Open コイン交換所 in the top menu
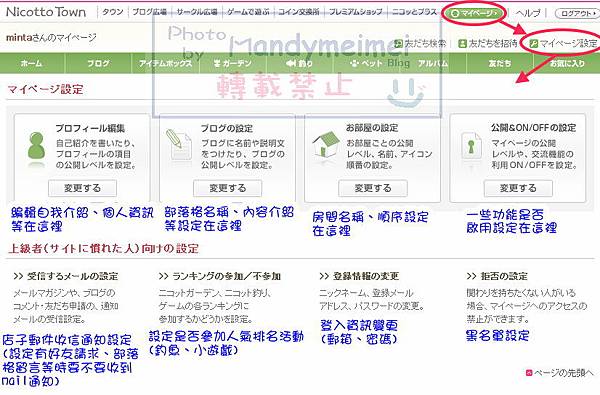 pyautogui.click(x=298, y=12)
